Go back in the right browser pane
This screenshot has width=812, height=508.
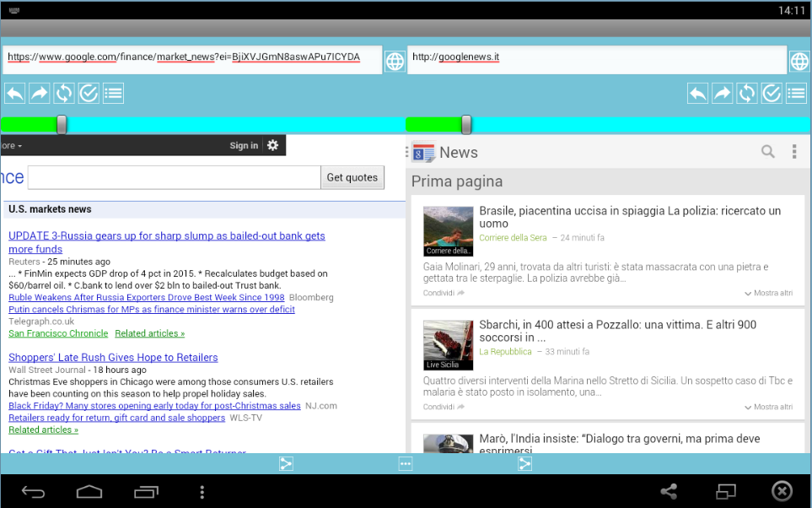697,94
